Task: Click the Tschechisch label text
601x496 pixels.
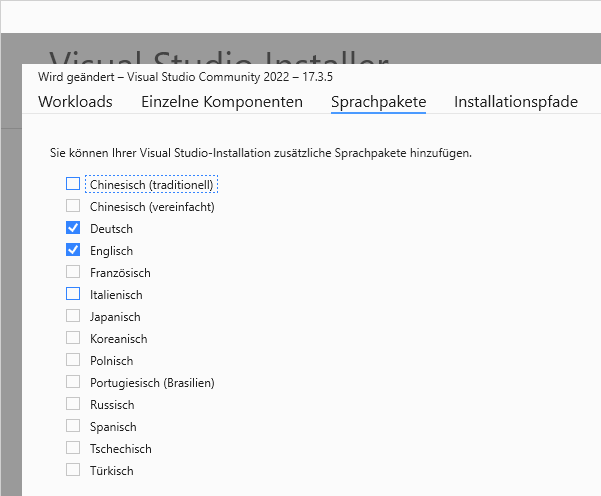Action: click(121, 449)
